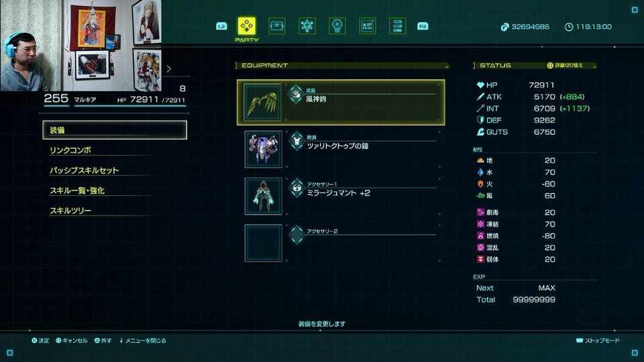The height and width of the screenshot is (362, 644).
Task: Open the snowflake-shaped top menu icon
Action: point(307,26)
